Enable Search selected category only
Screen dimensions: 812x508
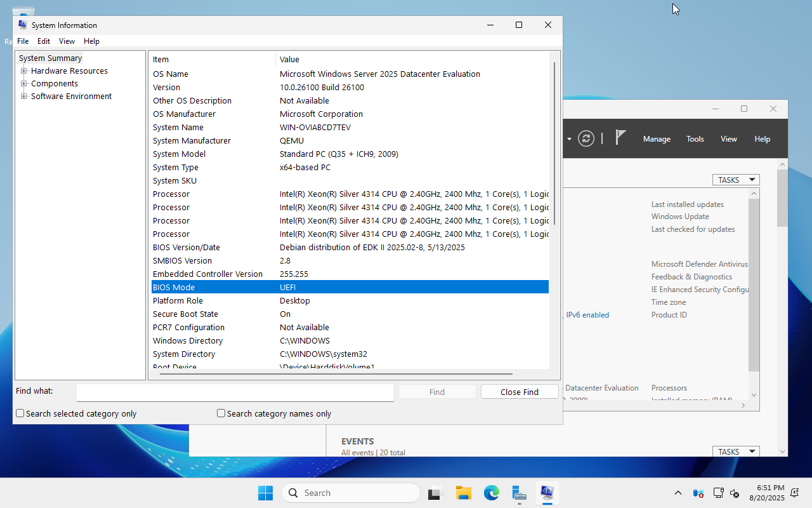(x=20, y=413)
